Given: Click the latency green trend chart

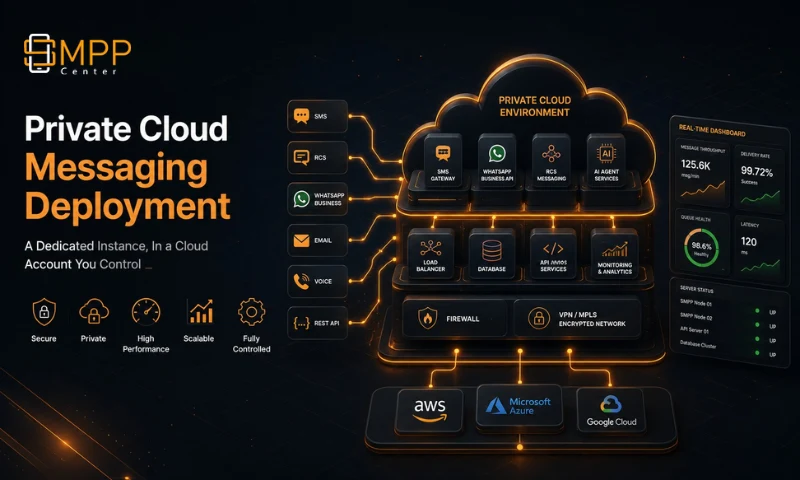Looking at the screenshot, I should coord(760,266).
